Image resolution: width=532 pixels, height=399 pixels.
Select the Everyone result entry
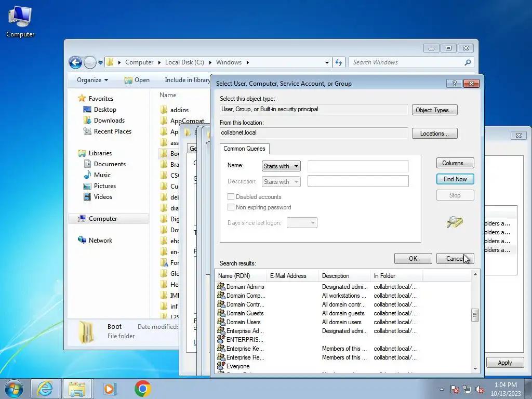[x=238, y=366]
